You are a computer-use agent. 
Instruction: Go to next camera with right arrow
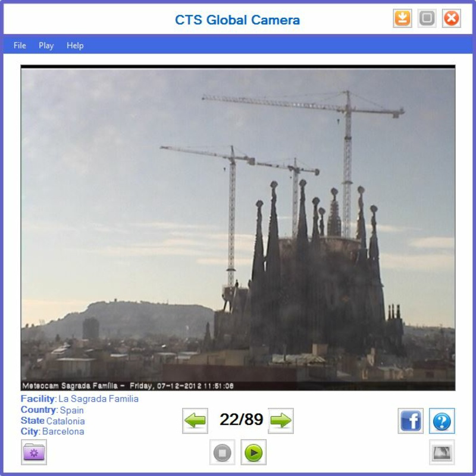[x=281, y=421]
